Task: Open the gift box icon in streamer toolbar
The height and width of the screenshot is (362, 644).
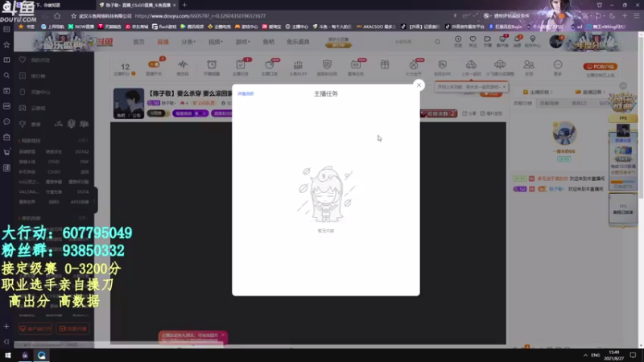Action: tap(385, 65)
